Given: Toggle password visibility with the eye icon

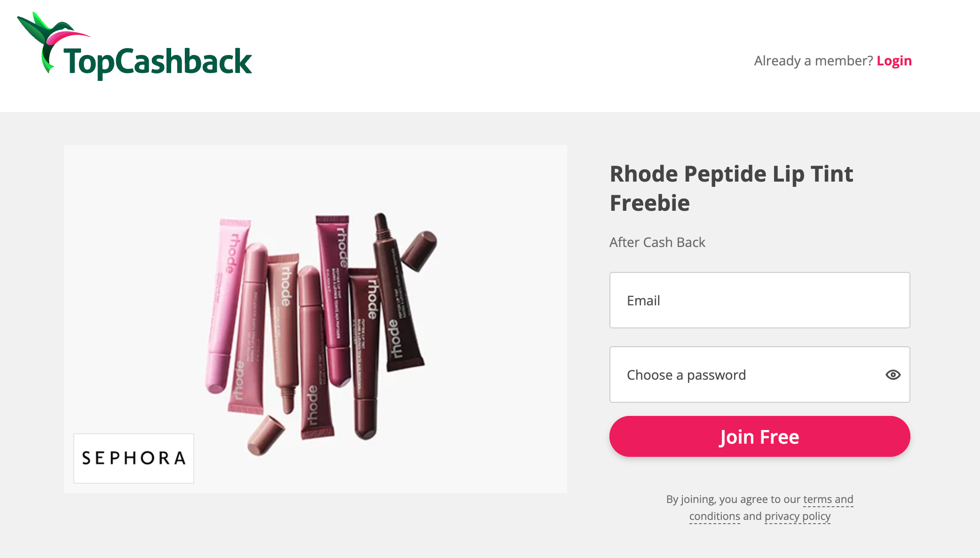Looking at the screenshot, I should pos(893,375).
